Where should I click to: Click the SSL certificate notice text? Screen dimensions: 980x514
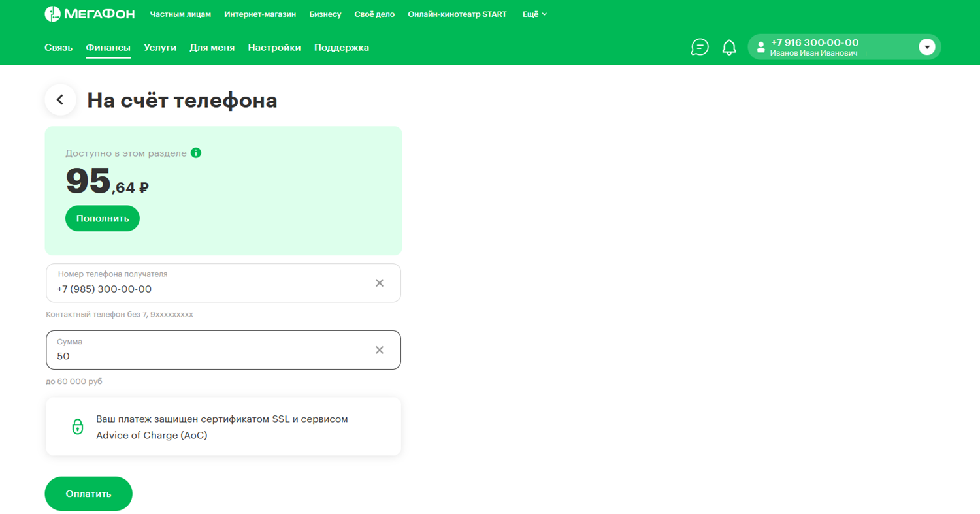(222, 427)
